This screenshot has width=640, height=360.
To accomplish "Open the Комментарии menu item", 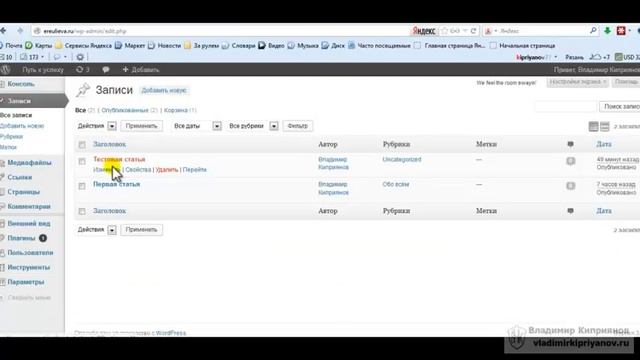I will (29, 207).
